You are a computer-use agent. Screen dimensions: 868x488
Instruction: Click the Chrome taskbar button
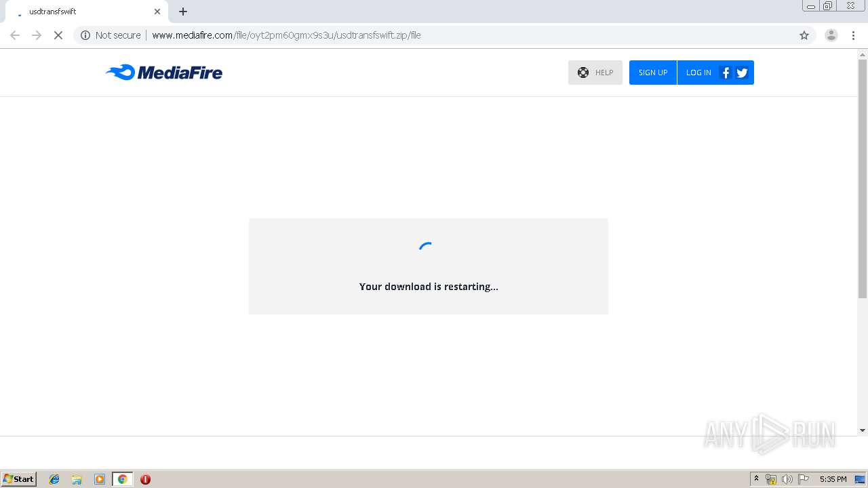122,479
